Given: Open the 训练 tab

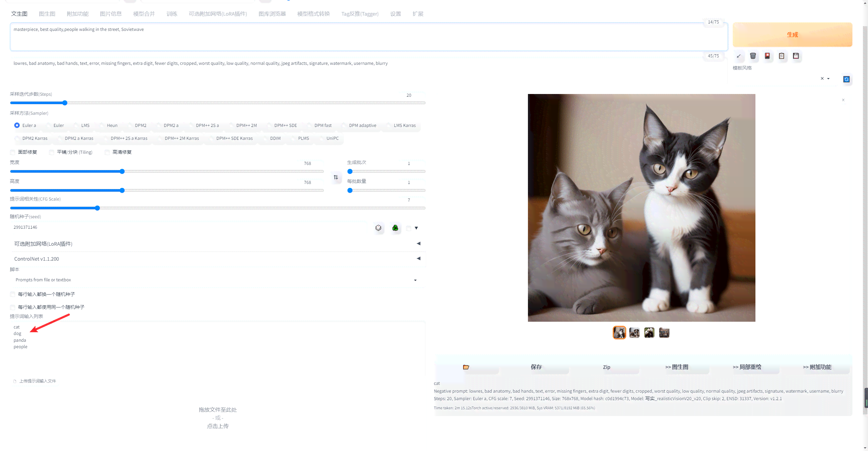Looking at the screenshot, I should pos(172,14).
